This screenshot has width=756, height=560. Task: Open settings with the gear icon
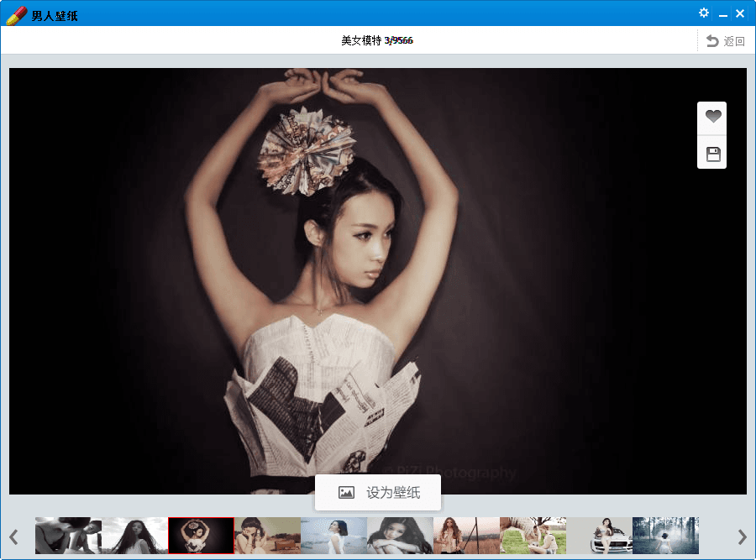(x=704, y=13)
